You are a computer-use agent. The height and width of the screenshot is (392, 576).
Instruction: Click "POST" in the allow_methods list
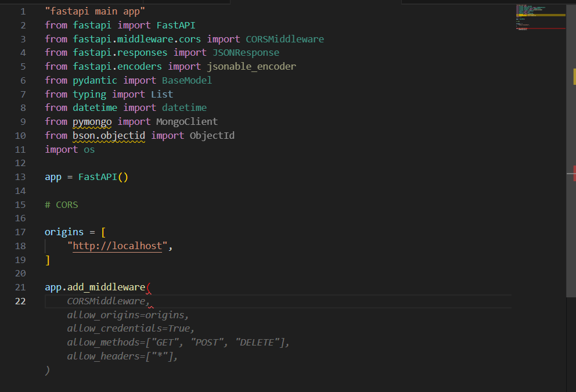pos(207,343)
